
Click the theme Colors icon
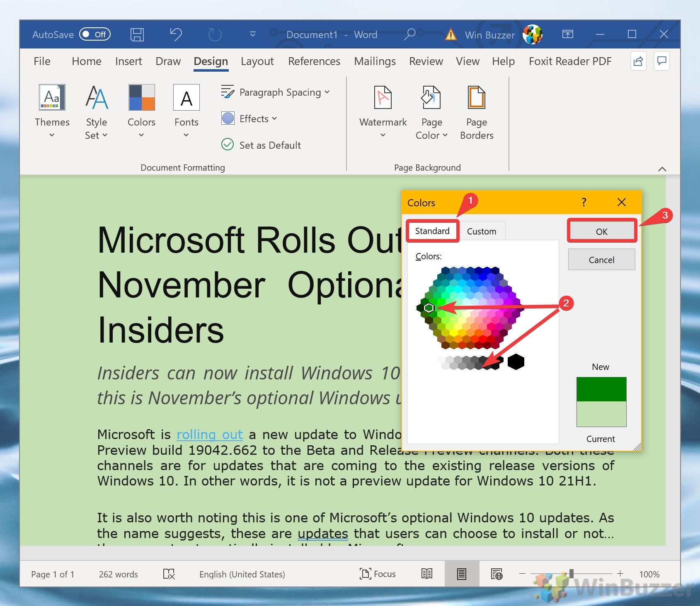pos(142,97)
